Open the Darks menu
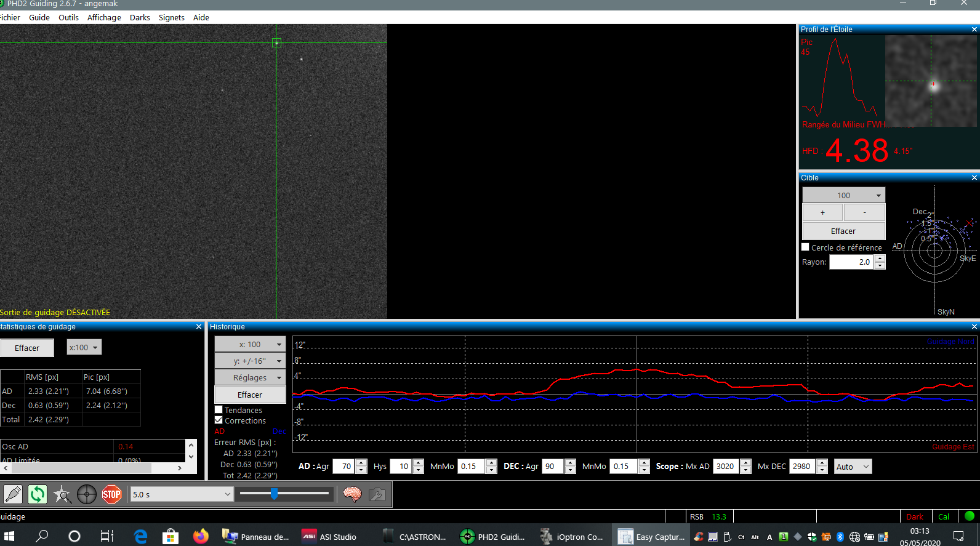 (140, 17)
